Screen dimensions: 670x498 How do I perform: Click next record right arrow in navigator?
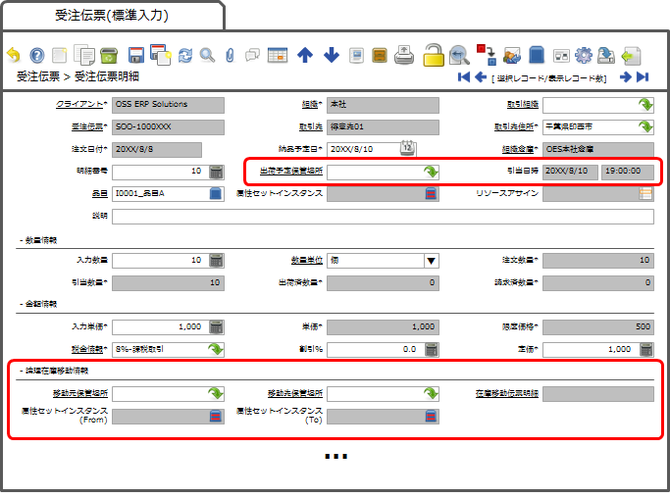click(x=625, y=77)
